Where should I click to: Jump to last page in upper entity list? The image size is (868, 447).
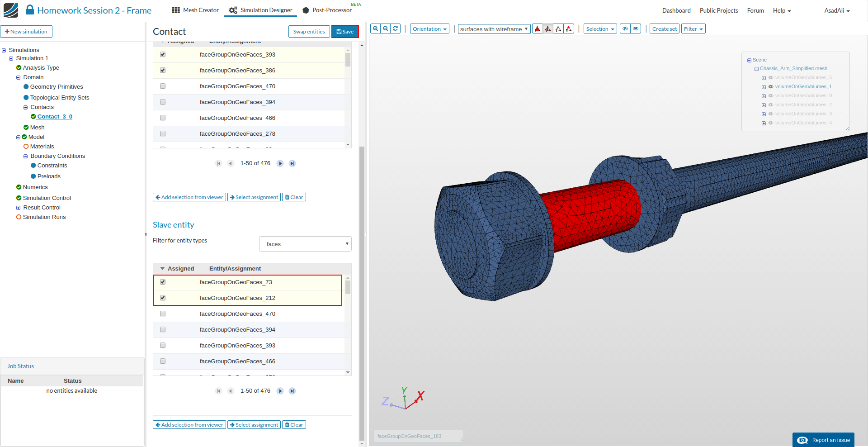292,163
